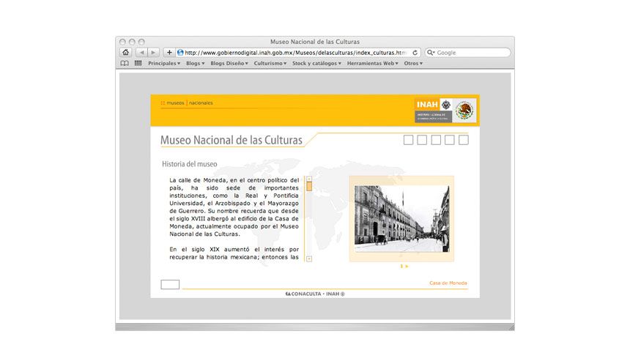Click the museos link in the yellow banner
630x364 pixels.
pos(175,103)
